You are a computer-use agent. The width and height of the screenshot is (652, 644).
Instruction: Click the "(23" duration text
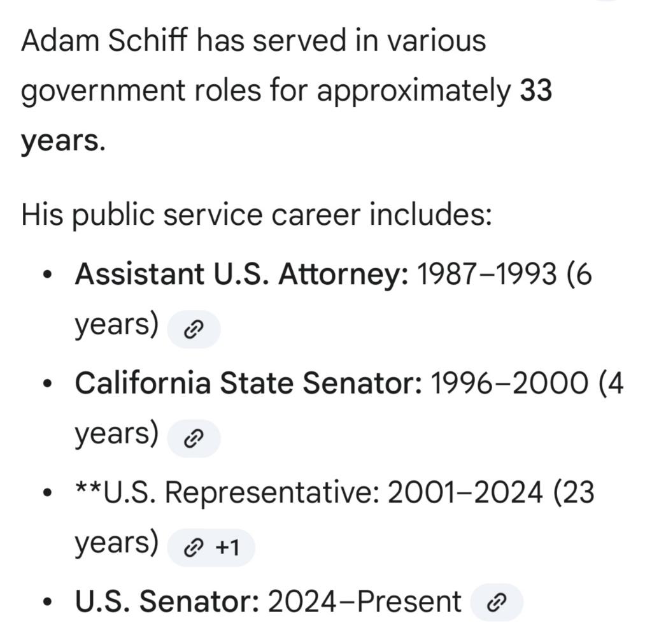tap(574, 493)
